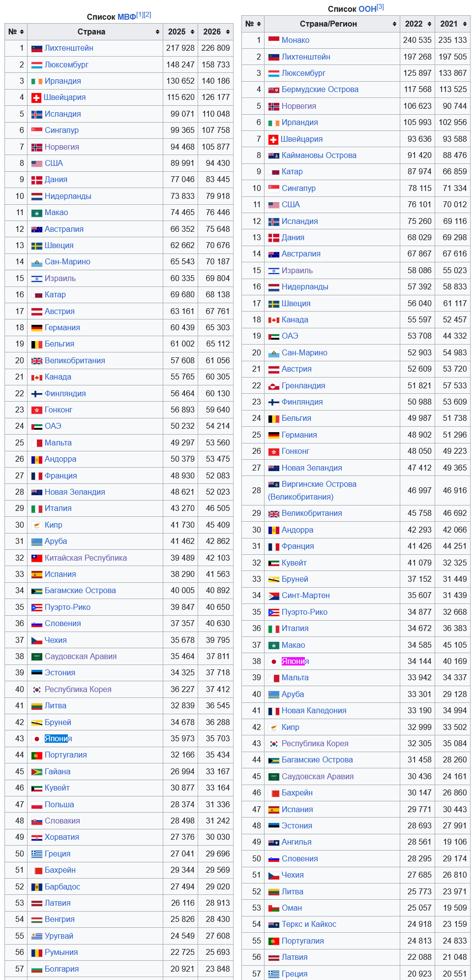Click the Japan flag in row 43
The width and height of the screenshot is (474, 980).
point(37,739)
